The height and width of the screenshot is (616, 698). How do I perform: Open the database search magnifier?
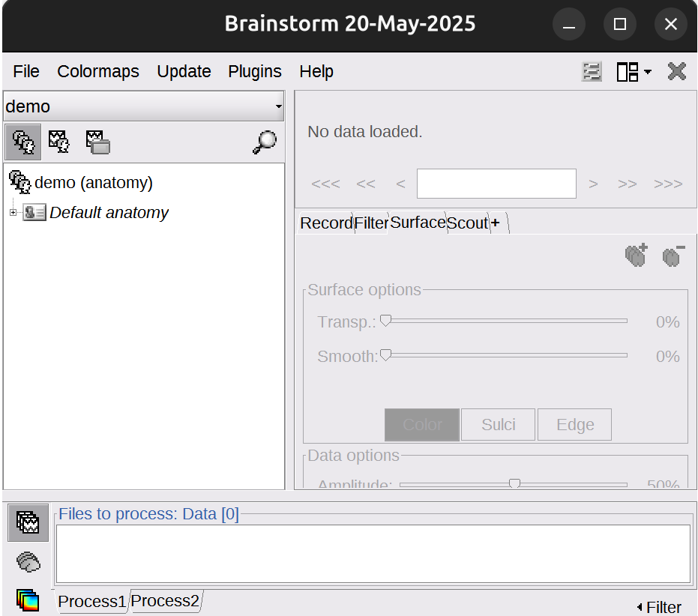tap(265, 142)
